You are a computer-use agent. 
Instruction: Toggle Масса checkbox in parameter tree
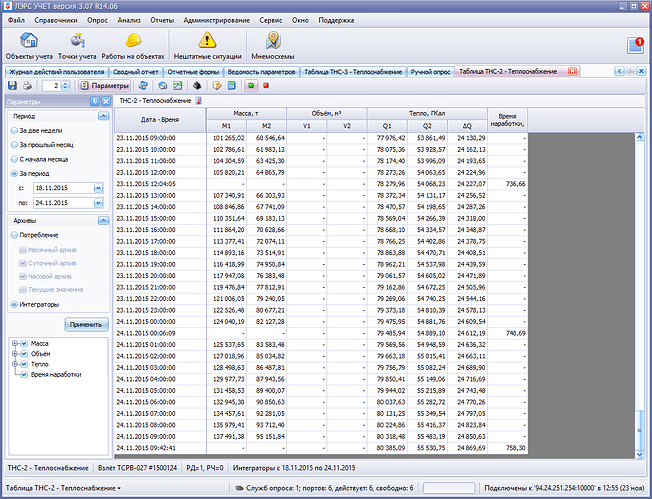click(24, 343)
